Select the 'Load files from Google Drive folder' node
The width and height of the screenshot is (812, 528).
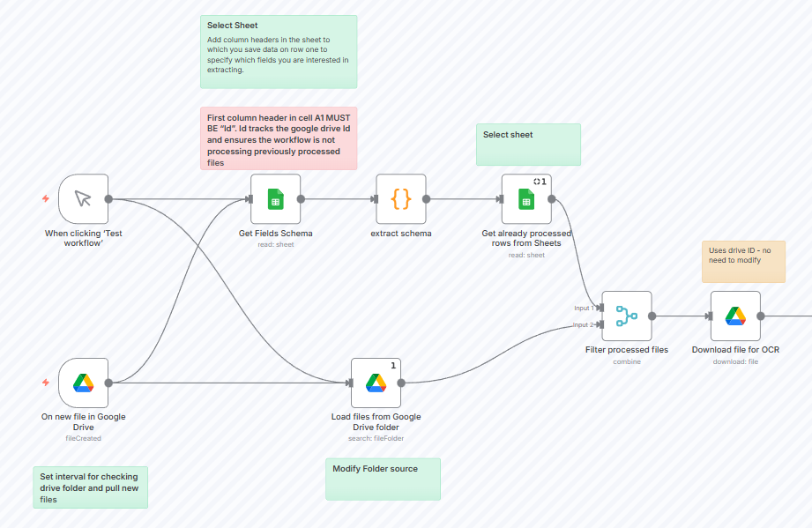coord(376,383)
